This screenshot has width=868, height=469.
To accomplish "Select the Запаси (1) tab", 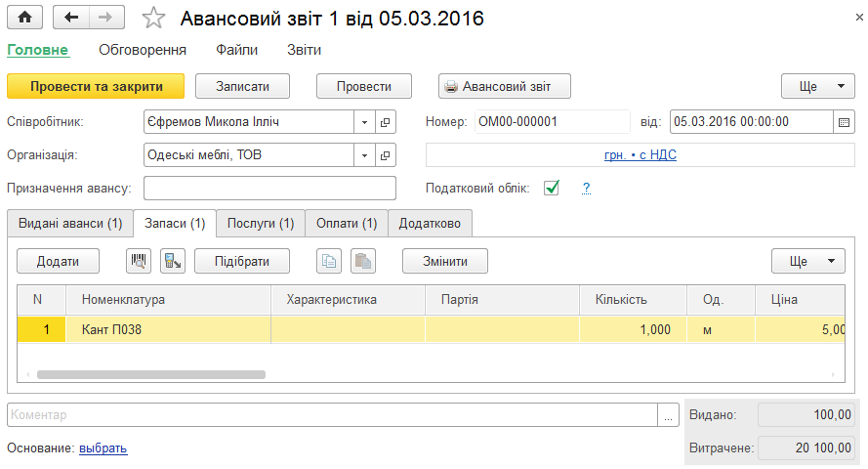I will [x=175, y=223].
